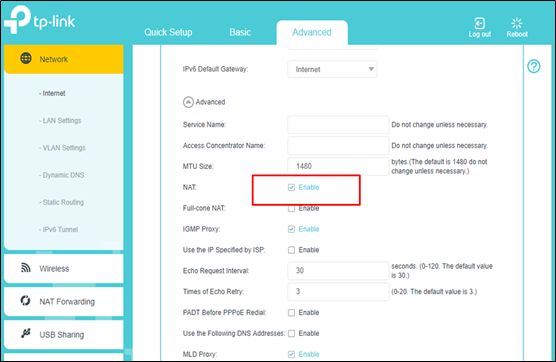The image size is (556, 362).
Task: Click the "Use the IP Specified by ISP:" label
Action: tap(224, 250)
